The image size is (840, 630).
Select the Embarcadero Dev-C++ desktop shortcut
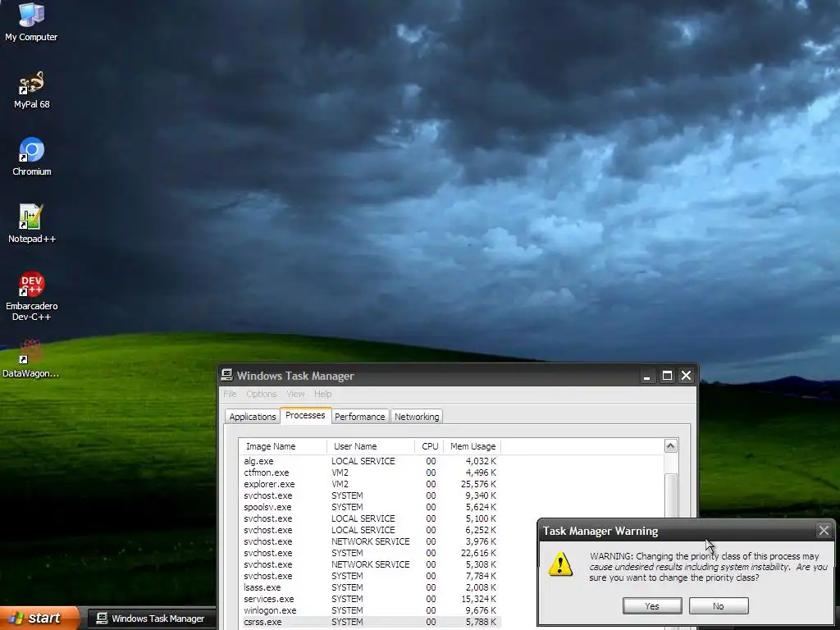pos(31,296)
